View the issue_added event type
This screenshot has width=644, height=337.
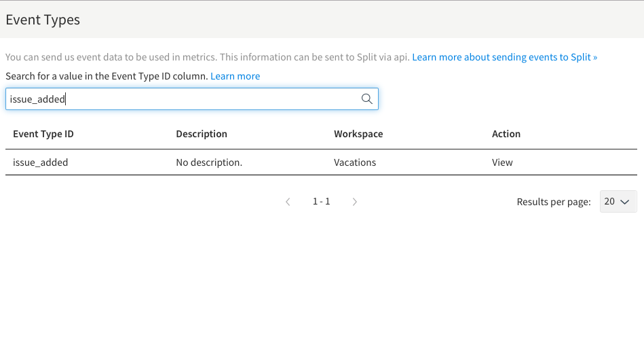pyautogui.click(x=502, y=162)
